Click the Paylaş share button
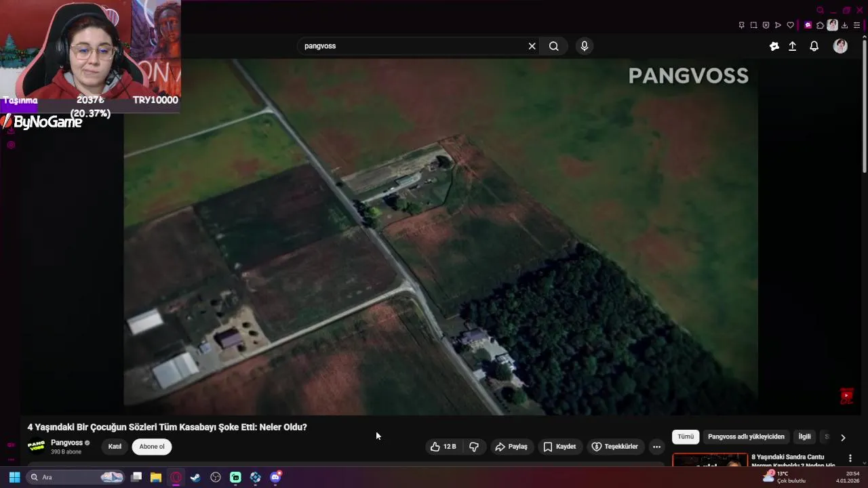Image resolution: width=868 pixels, height=488 pixels. tap(511, 447)
